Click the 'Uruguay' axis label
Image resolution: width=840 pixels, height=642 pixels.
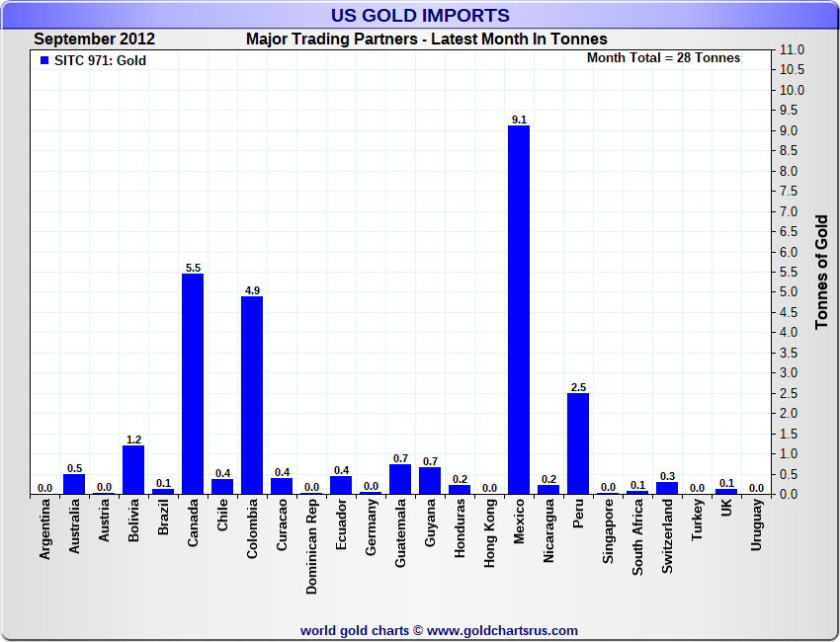pyautogui.click(x=756, y=524)
